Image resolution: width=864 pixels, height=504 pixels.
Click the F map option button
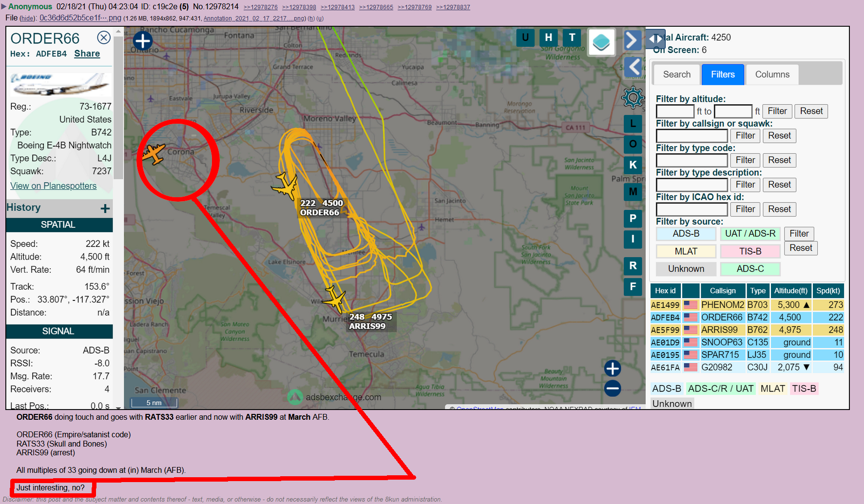click(633, 287)
